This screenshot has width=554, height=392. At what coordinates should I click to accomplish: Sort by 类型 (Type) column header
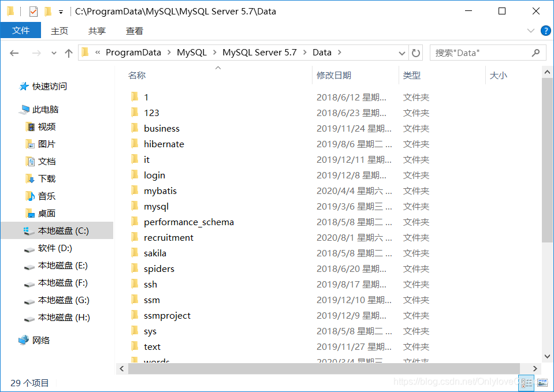point(412,75)
